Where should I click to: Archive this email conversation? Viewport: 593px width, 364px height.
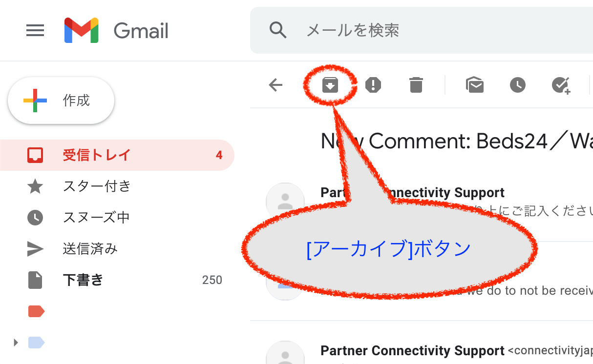point(330,85)
